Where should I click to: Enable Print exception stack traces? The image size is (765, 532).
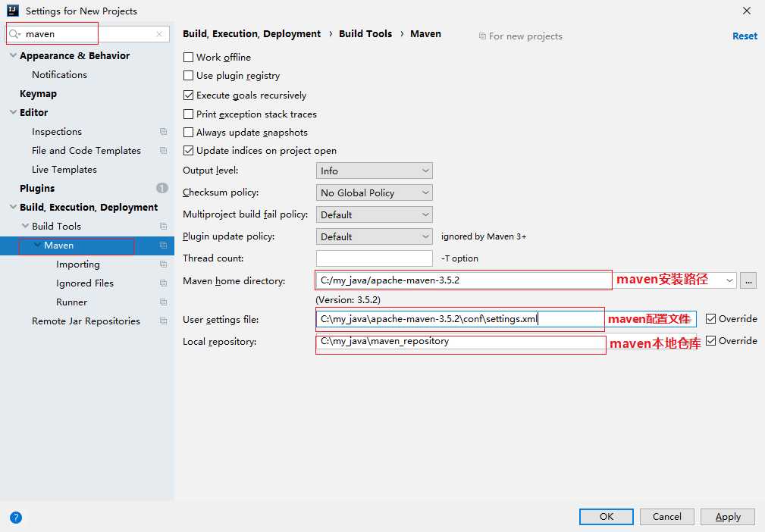[188, 114]
